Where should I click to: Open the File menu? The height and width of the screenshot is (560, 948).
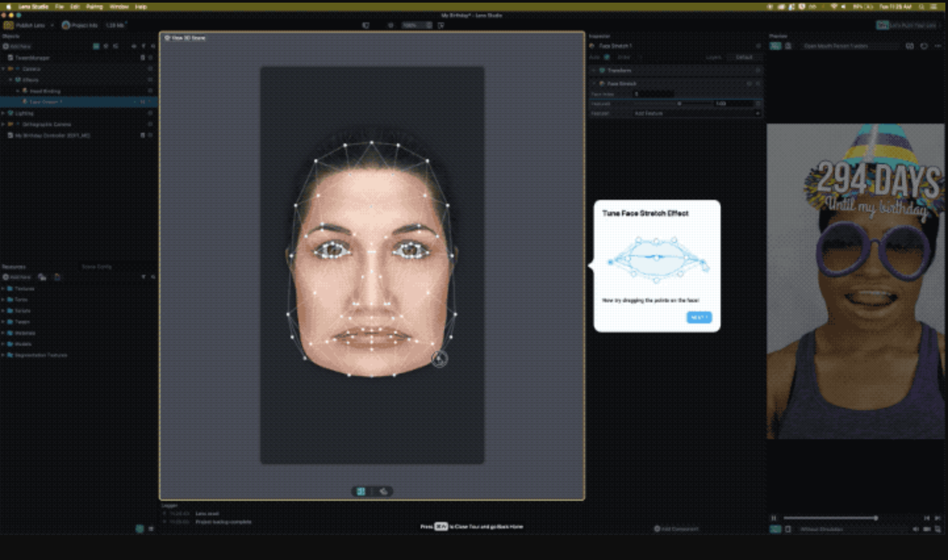59,7
